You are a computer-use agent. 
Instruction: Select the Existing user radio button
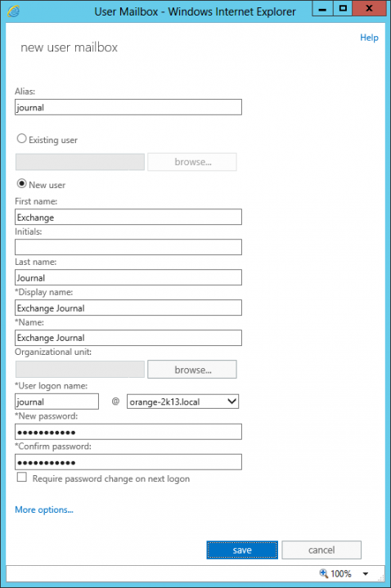point(22,139)
